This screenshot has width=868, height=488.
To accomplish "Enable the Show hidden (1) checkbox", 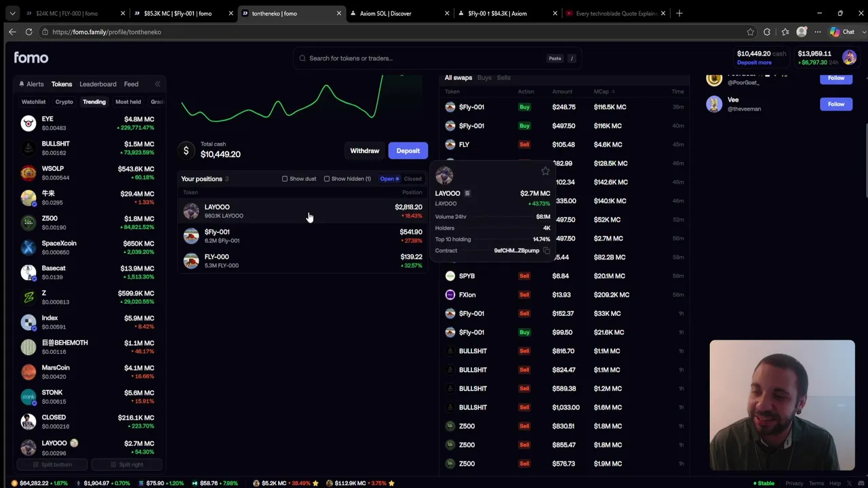I will point(327,179).
